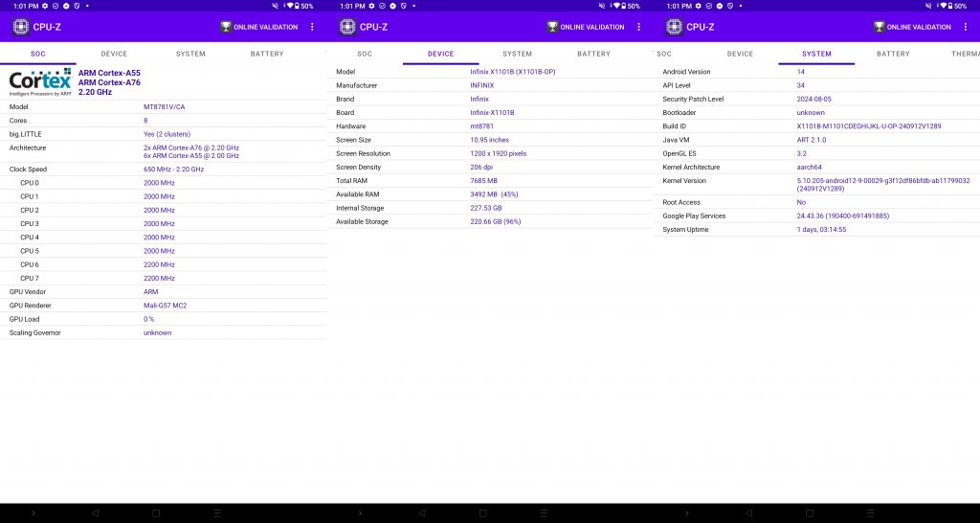Select Available RAM '3492 MB (45%)'
The image size is (980, 523).
494,194
